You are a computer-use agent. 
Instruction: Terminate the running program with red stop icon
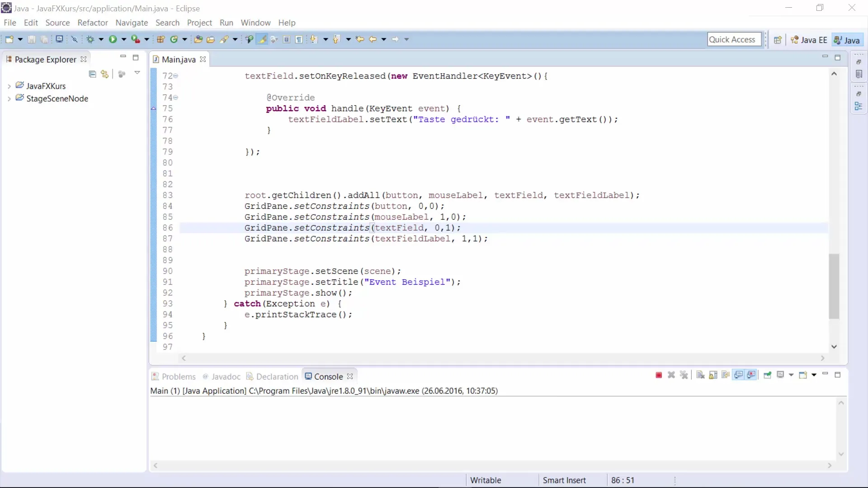click(x=659, y=375)
